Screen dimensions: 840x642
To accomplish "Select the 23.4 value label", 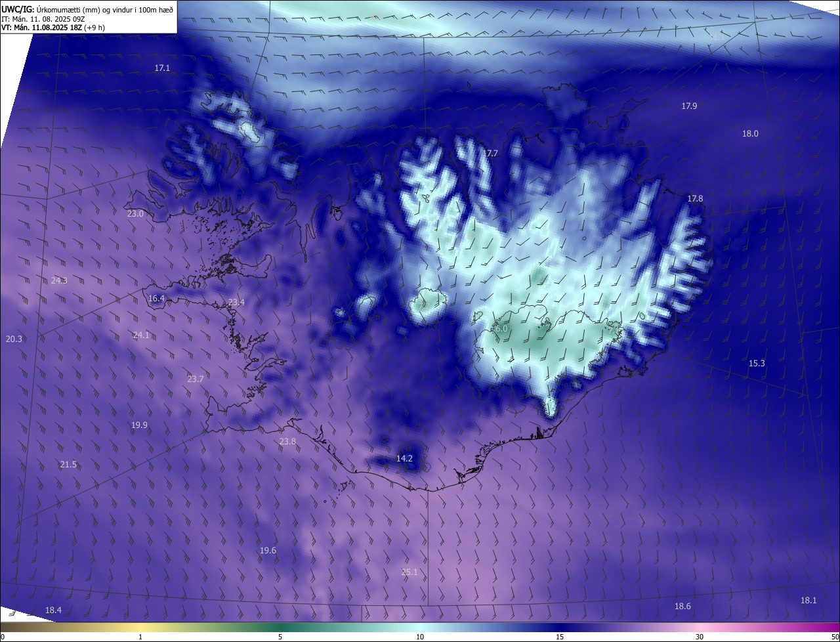I will pyautogui.click(x=236, y=303).
